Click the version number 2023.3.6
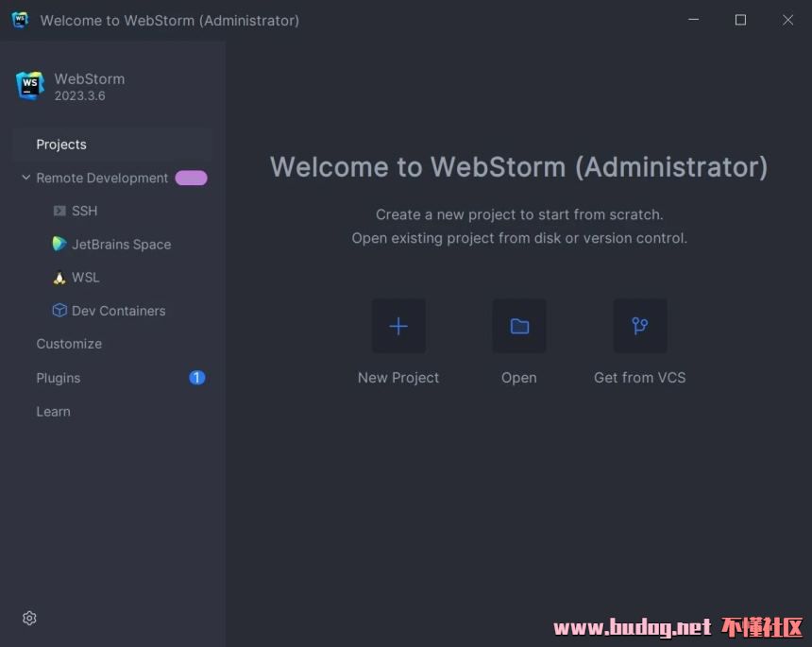The height and width of the screenshot is (647, 812). tap(79, 95)
